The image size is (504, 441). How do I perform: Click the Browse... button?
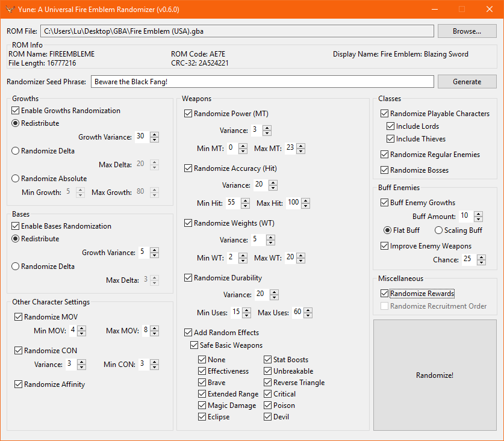[467, 31]
